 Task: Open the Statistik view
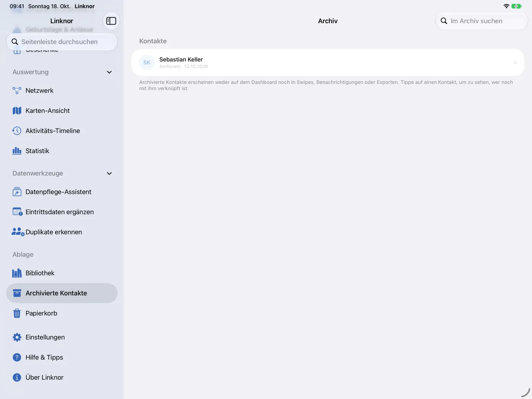click(x=62, y=151)
